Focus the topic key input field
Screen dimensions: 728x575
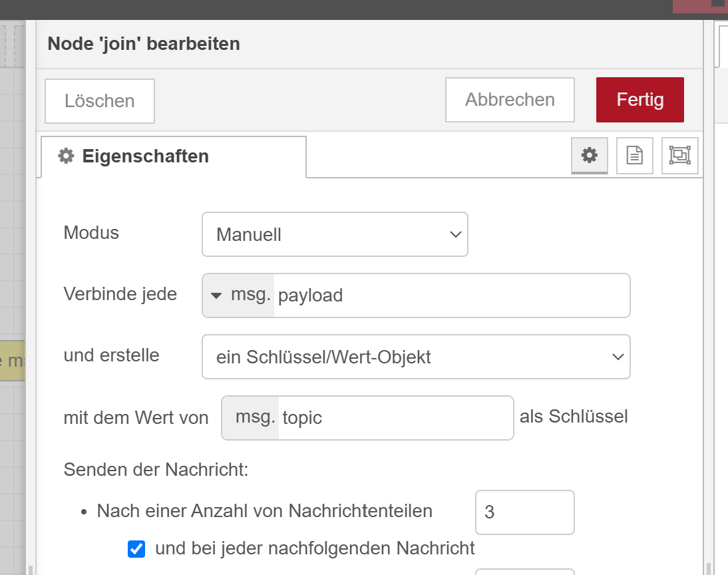(395, 418)
